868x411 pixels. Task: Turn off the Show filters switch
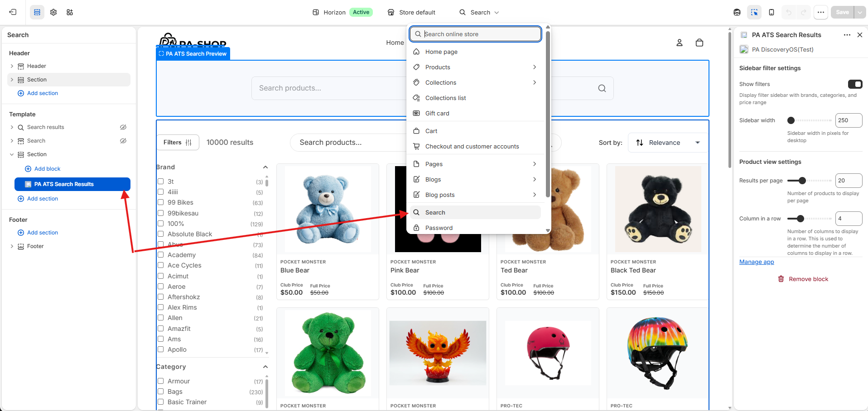(x=855, y=84)
